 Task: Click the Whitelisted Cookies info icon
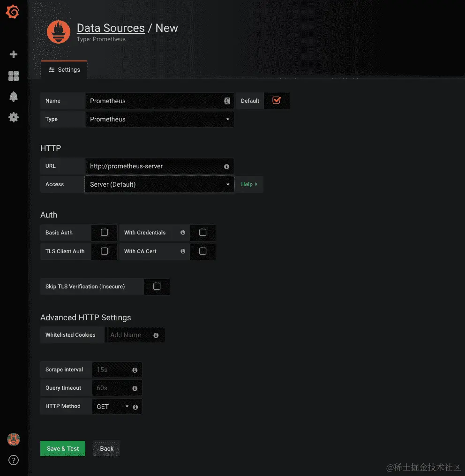pyautogui.click(x=156, y=335)
